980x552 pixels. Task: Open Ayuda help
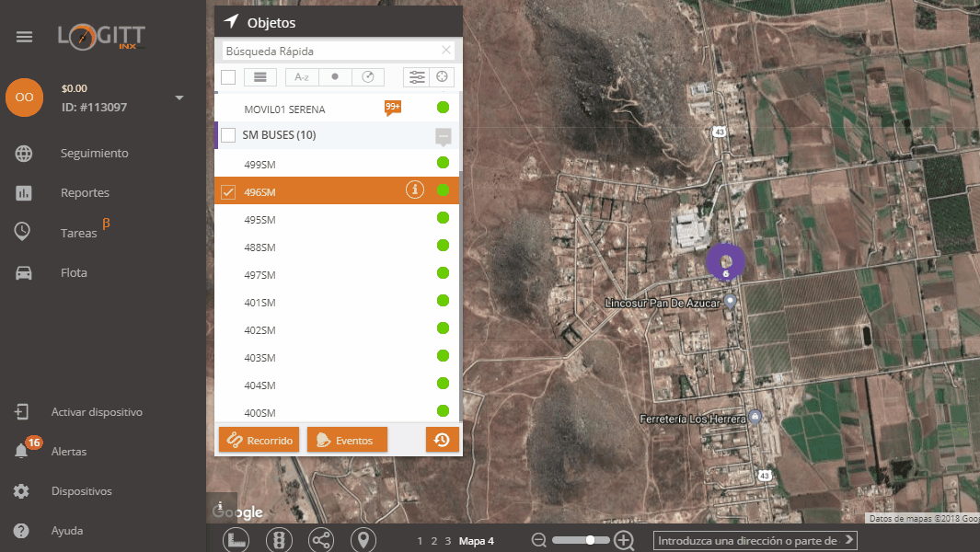tap(67, 531)
